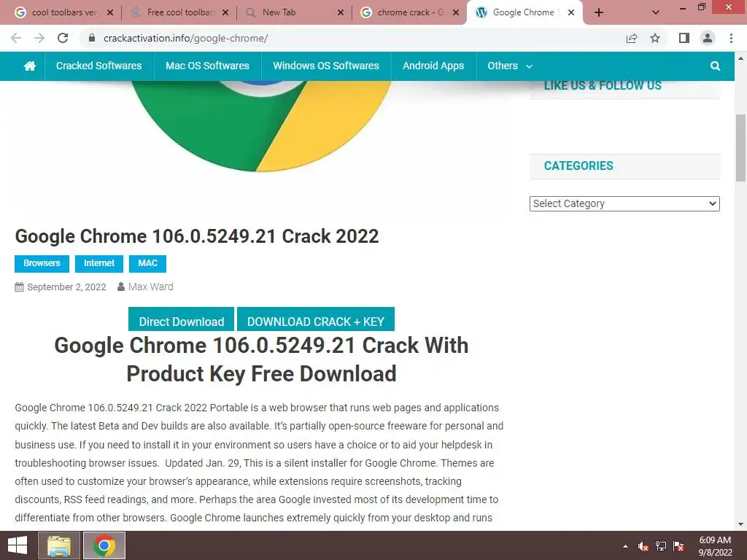Viewport: 747px width, 560px height.
Task: Click the 'LIKE US & FOLLOW US' heading
Action: [x=603, y=86]
